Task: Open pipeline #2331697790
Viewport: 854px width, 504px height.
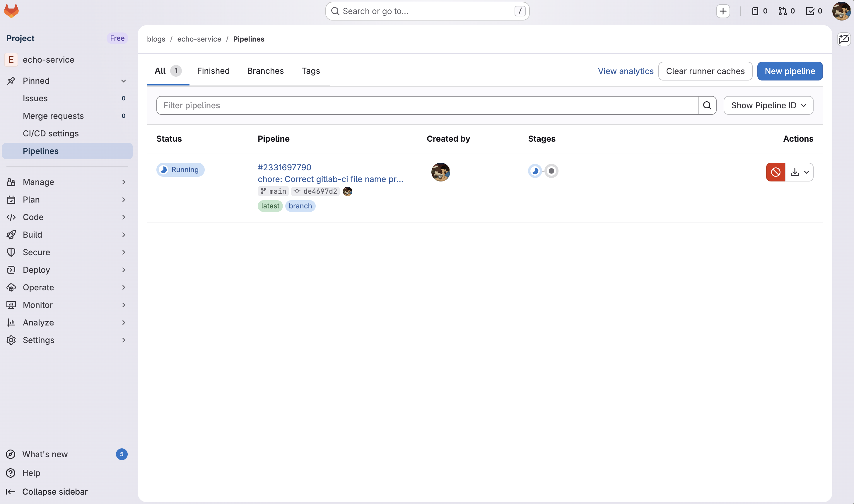Action: click(x=284, y=167)
